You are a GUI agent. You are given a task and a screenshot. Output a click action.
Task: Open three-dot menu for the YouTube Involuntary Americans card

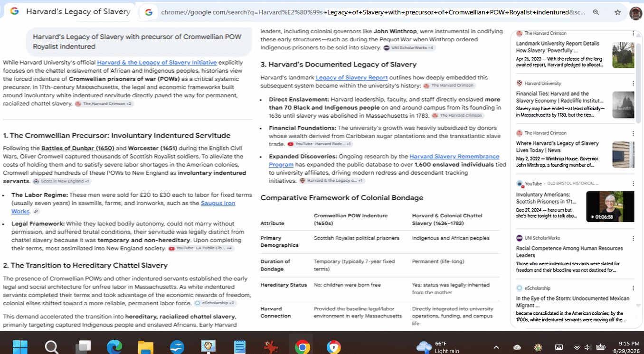point(633,183)
